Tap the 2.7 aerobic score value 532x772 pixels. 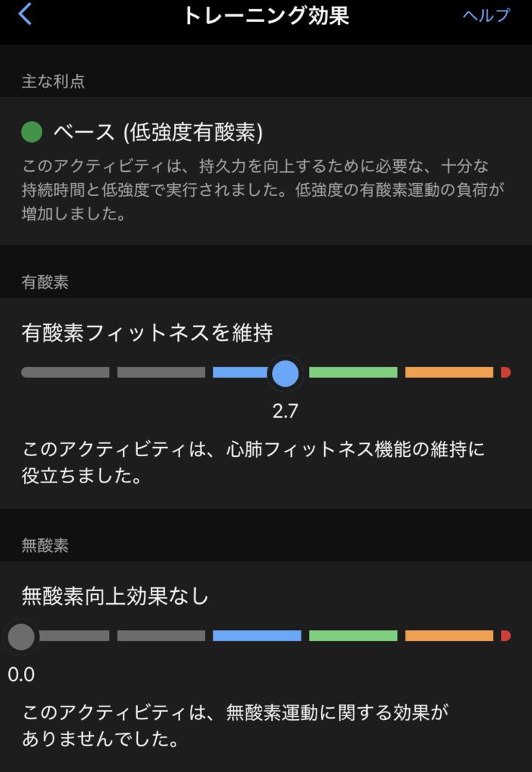[x=285, y=412]
